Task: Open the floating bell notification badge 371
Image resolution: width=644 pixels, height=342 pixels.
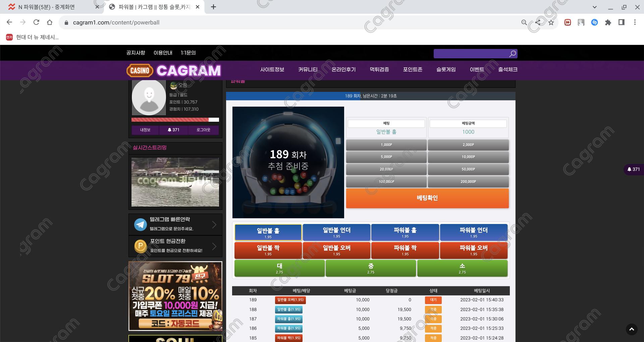Action: point(634,169)
